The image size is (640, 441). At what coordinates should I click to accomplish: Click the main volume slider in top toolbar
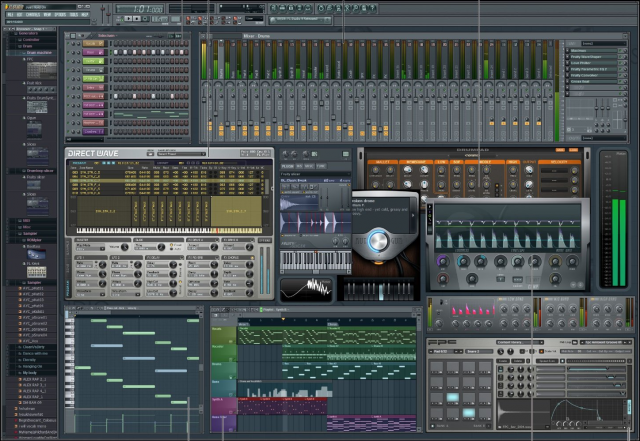(x=102, y=12)
